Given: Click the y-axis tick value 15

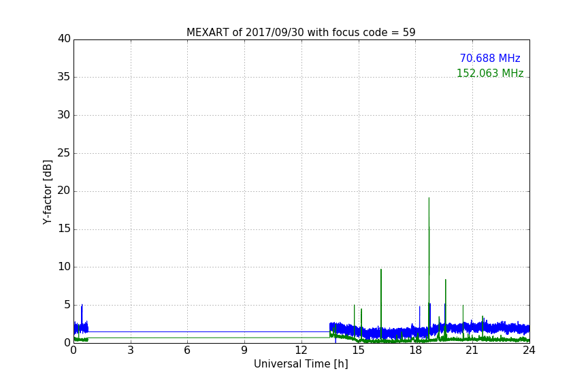Looking at the screenshot, I should [64, 229].
